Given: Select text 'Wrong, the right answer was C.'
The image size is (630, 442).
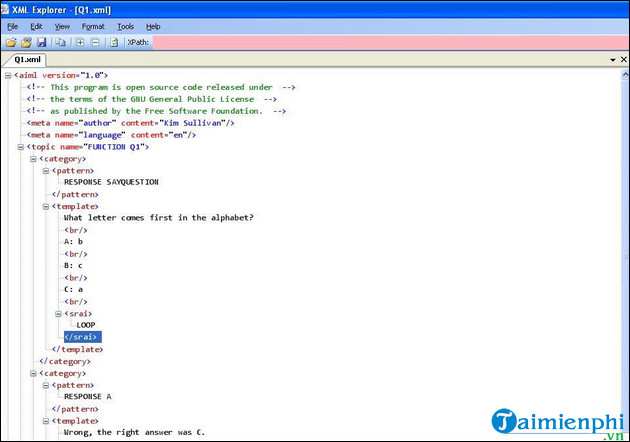Looking at the screenshot, I should pyautogui.click(x=134, y=432).
